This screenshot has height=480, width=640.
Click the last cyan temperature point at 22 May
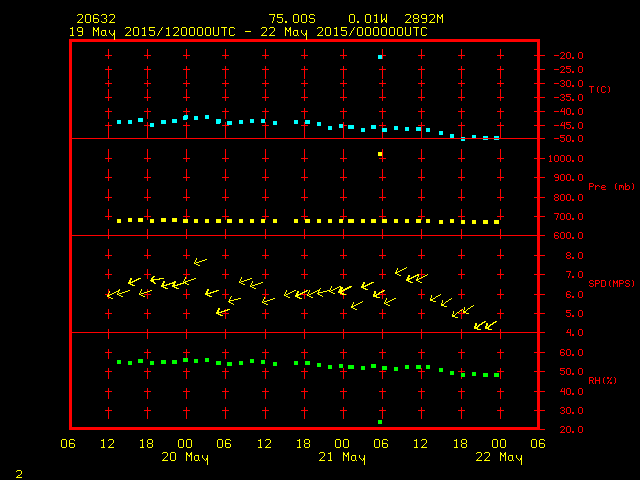coord(497,137)
